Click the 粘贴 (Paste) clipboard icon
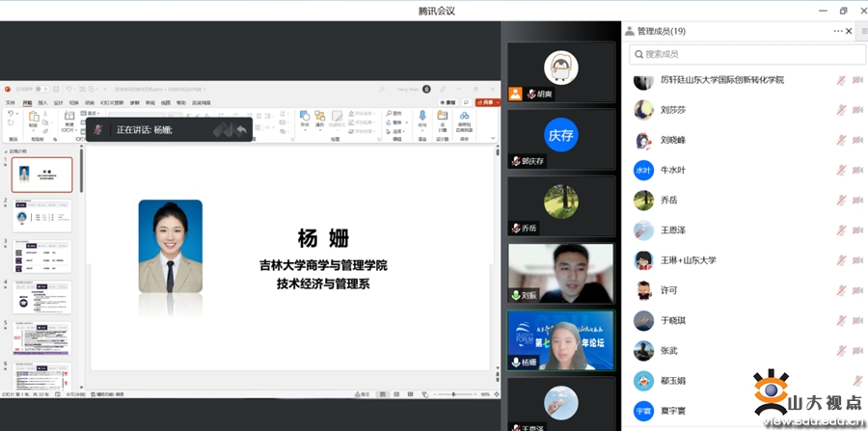This screenshot has width=868, height=431. coord(33,119)
